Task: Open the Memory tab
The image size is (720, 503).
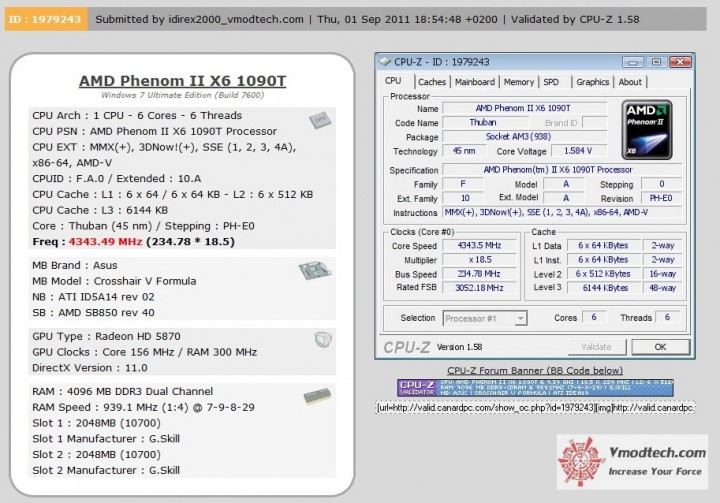Action: [519, 82]
